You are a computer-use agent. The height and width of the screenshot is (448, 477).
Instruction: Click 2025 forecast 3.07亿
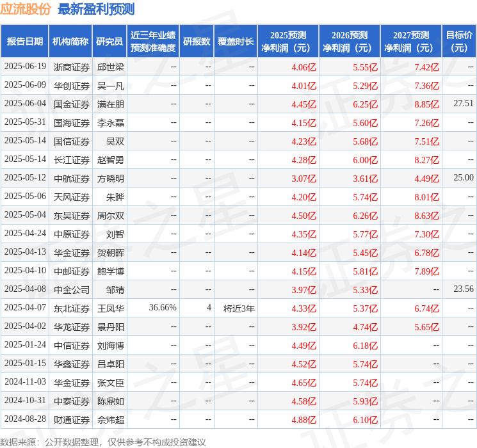(304, 179)
